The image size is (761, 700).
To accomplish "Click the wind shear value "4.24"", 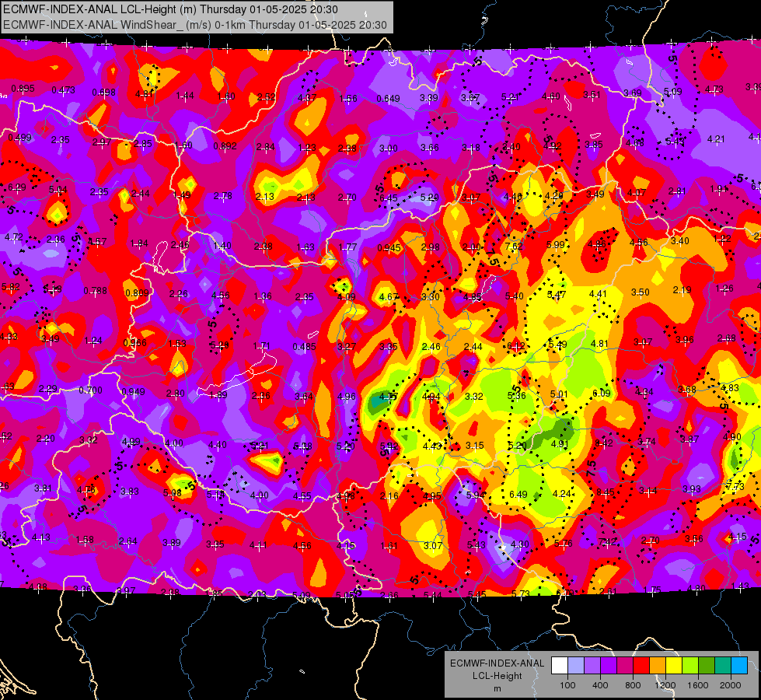I will pos(561,494).
